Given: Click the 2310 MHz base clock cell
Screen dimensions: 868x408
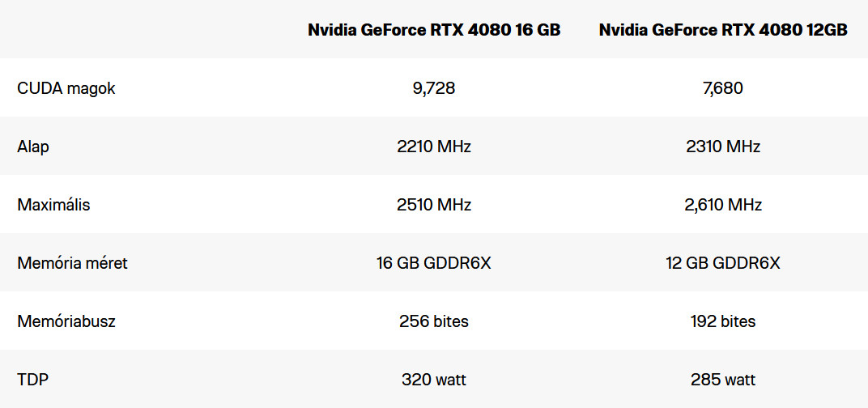Looking at the screenshot, I should (723, 147).
